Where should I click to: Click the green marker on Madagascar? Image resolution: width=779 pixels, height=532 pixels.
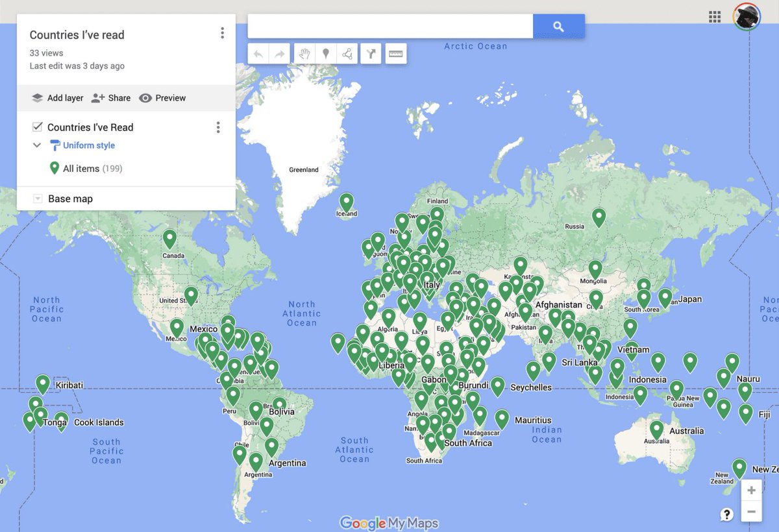coord(480,417)
